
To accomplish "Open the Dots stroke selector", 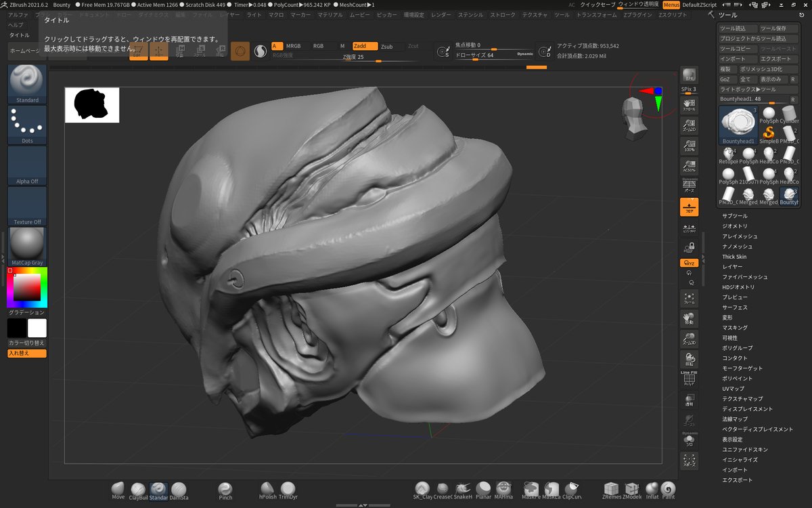I will 28,125.
